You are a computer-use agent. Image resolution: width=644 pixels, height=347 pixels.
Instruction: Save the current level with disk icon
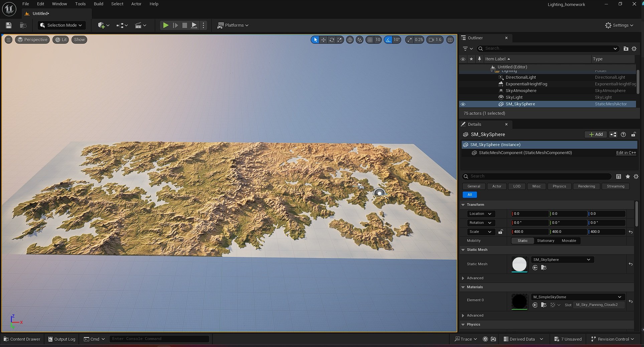(9, 25)
